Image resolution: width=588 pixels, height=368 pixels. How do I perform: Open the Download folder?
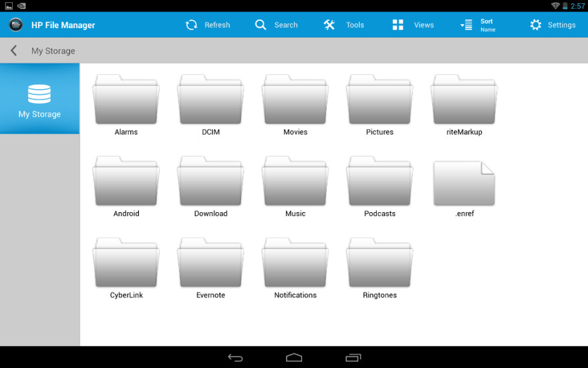pos(210,182)
